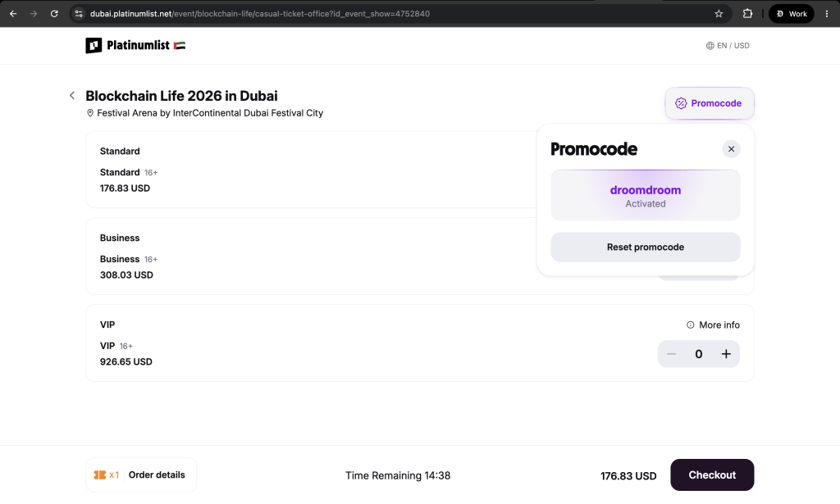This screenshot has height=504, width=840.
Task: Click the Festival Arena venue location
Action: (210, 113)
